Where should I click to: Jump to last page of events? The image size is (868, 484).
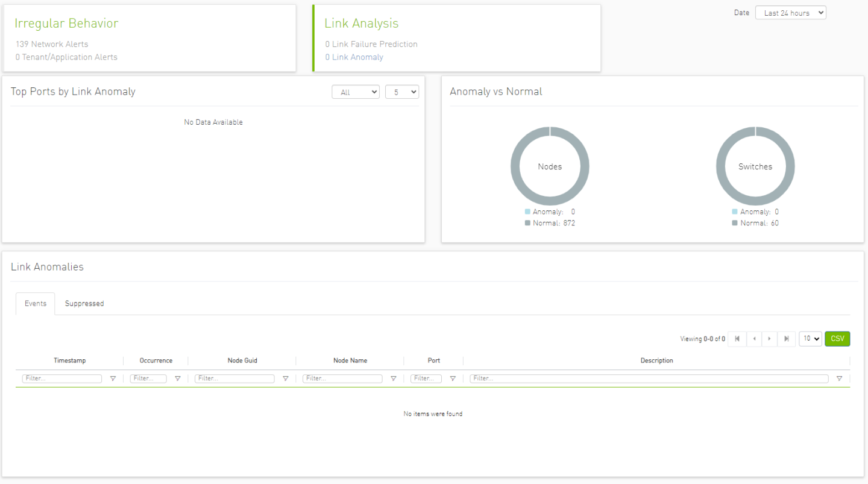coord(786,339)
